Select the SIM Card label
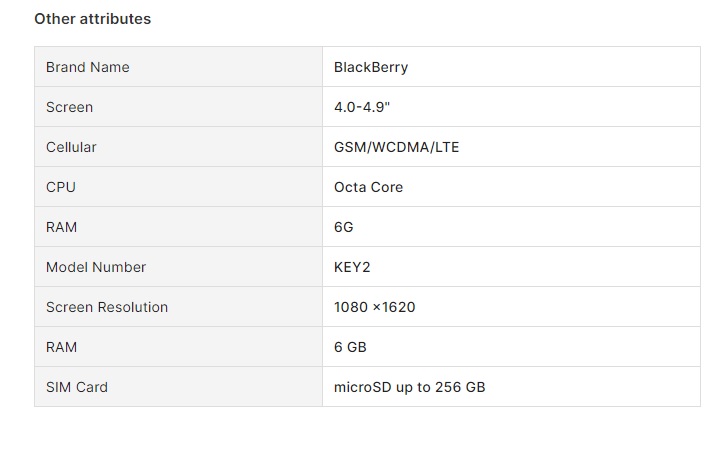 coord(77,387)
